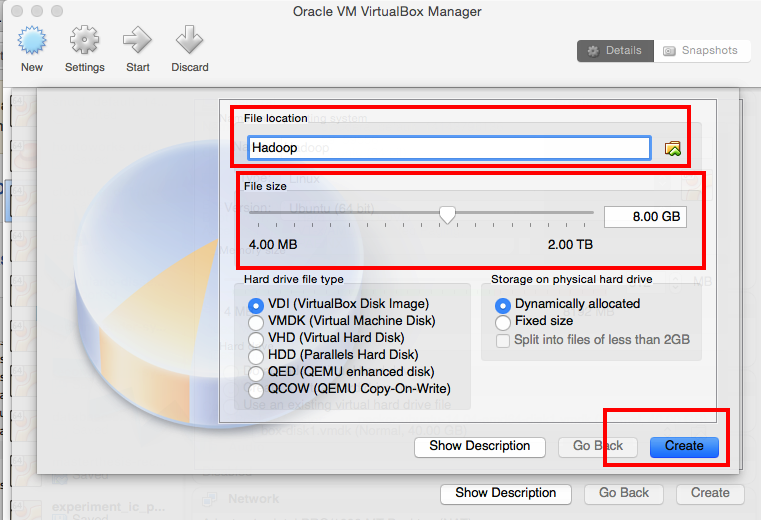Toggle Split into files of less than 2GB
This screenshot has width=761, height=520.
click(x=503, y=340)
